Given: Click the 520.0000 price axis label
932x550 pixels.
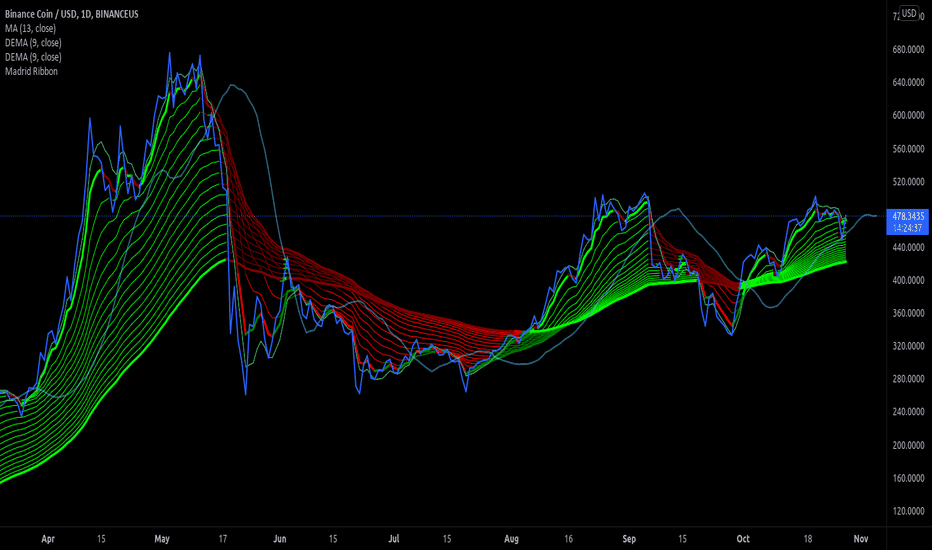Looking at the screenshot, I should click(x=908, y=181).
